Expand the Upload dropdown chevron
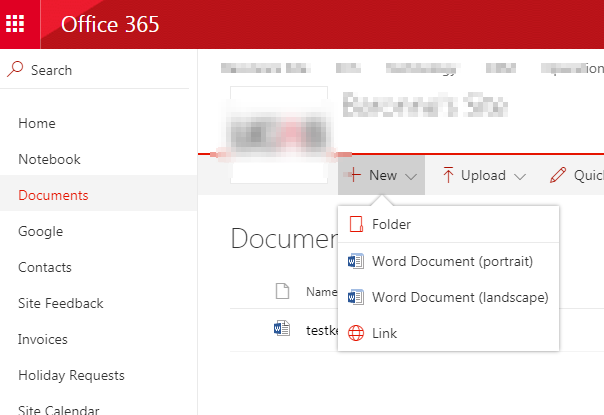Viewport: 604px width, 415px height. click(520, 176)
